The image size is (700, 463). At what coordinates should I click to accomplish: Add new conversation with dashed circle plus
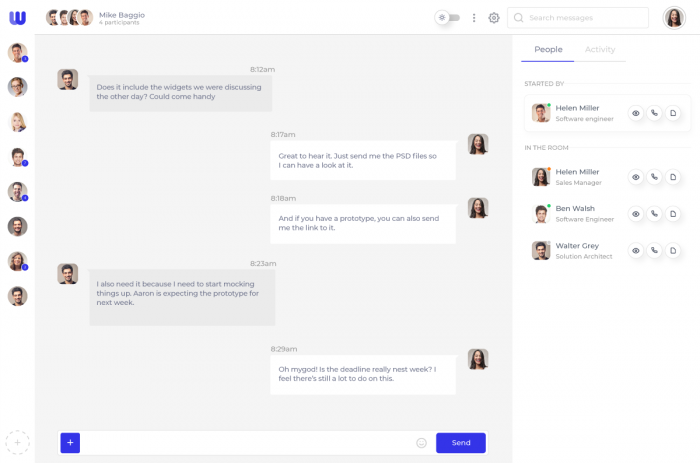coord(17,442)
